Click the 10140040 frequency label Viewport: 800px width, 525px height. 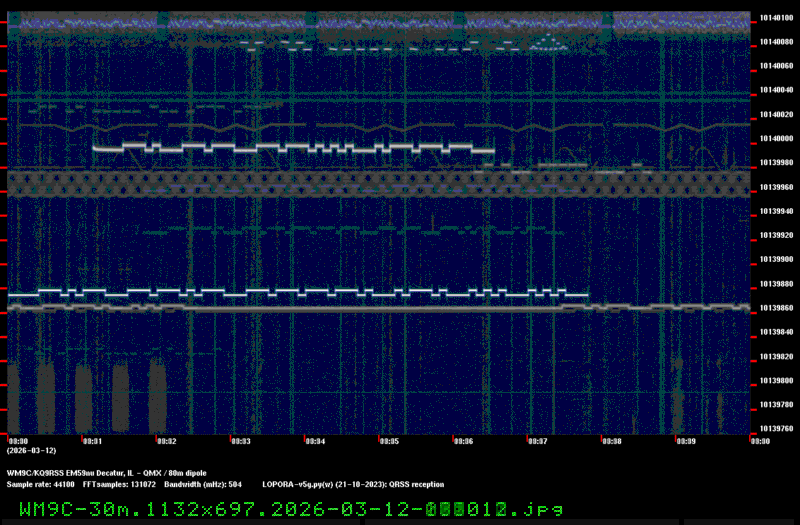click(776, 90)
